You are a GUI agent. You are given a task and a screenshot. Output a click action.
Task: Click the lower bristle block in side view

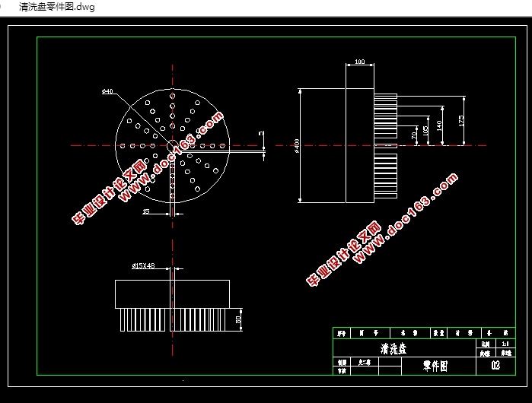pos(385,176)
